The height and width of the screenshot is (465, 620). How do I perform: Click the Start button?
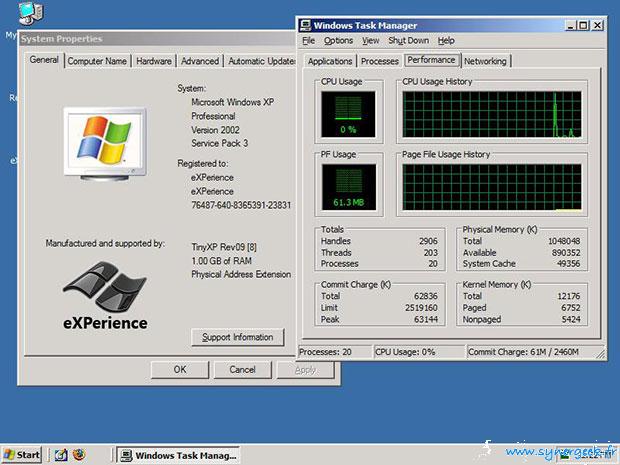pyautogui.click(x=22, y=455)
